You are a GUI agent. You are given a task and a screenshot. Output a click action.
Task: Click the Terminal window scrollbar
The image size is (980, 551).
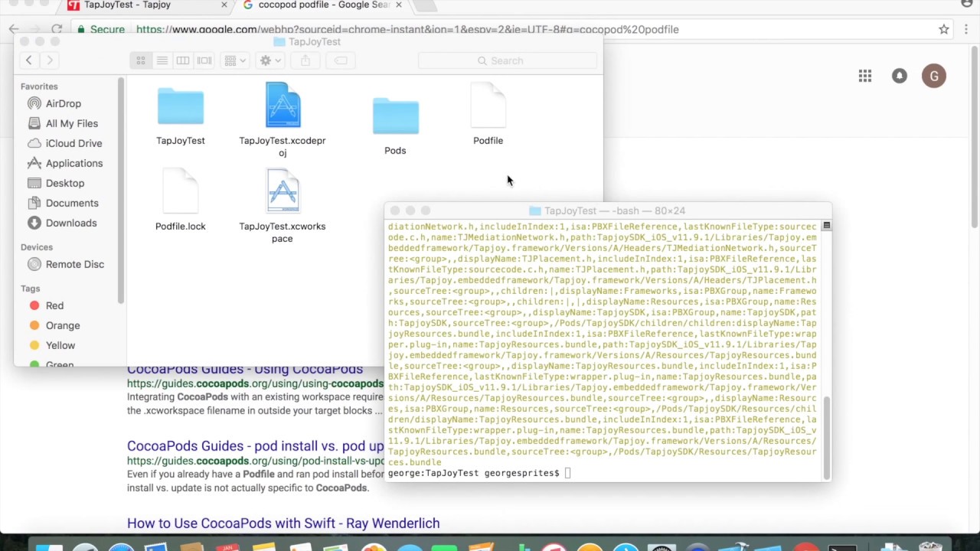point(826,436)
